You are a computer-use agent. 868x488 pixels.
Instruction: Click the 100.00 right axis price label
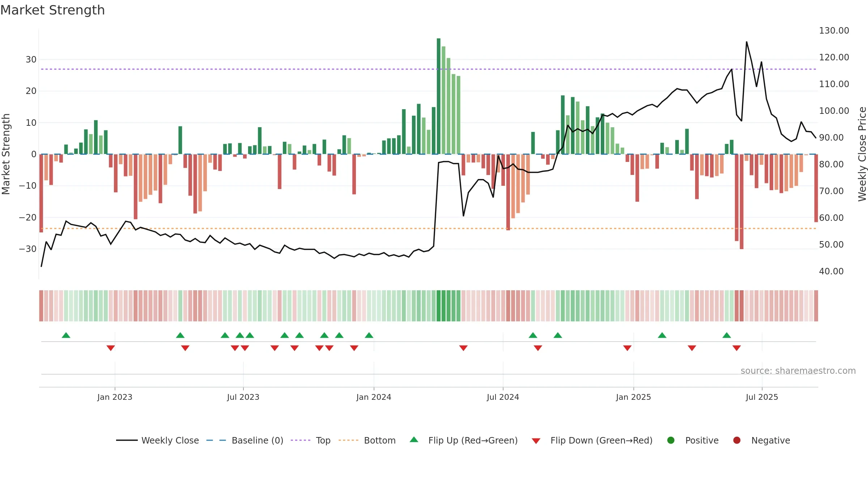tap(834, 111)
